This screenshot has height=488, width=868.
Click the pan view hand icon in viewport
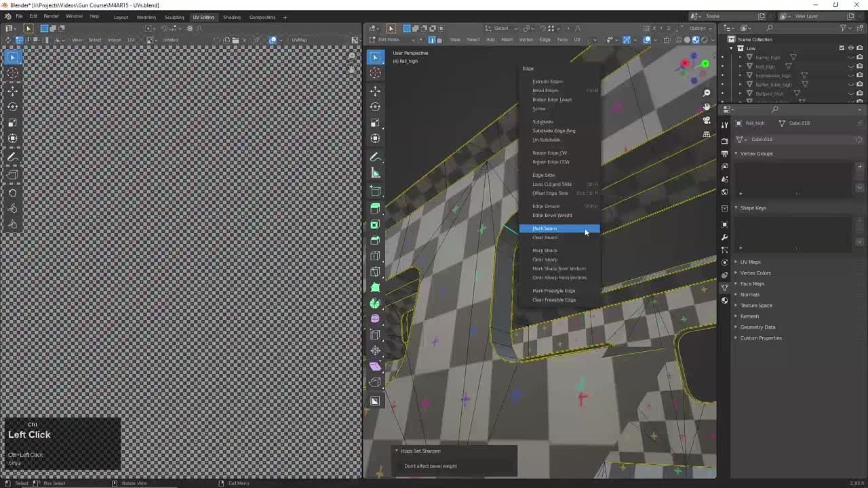click(x=707, y=106)
